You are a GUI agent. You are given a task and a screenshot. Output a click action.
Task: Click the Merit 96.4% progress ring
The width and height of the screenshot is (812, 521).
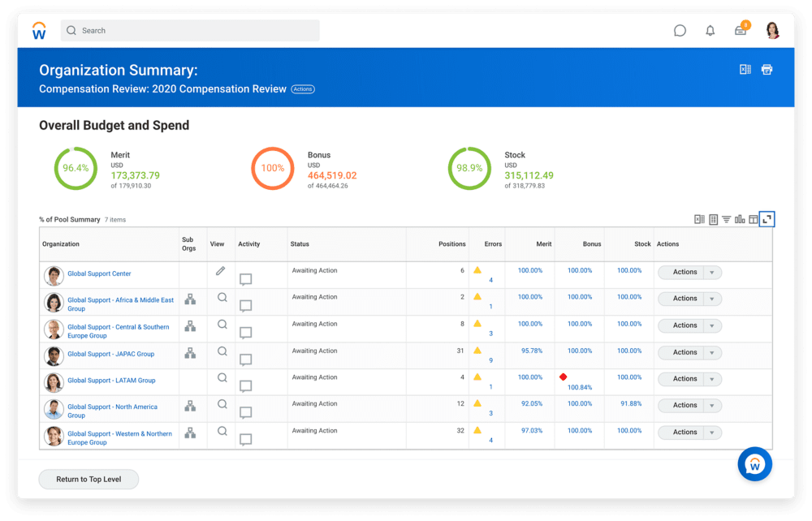coord(76,168)
